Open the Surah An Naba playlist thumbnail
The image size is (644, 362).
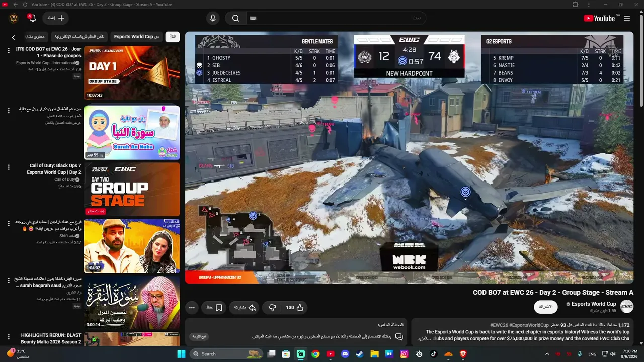[132, 132]
